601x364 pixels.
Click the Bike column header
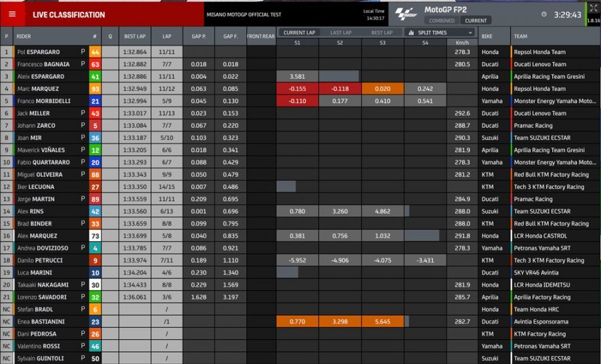(487, 36)
